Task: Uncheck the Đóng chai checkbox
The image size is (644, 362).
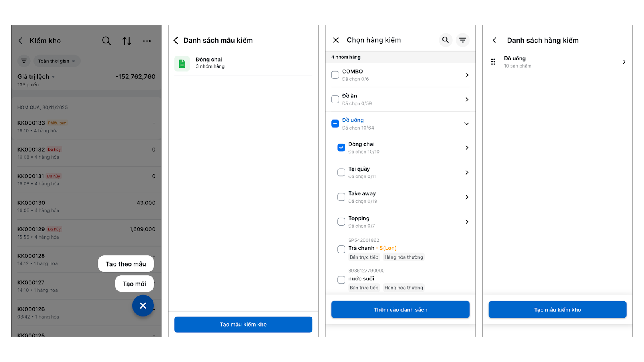Action: (x=341, y=148)
